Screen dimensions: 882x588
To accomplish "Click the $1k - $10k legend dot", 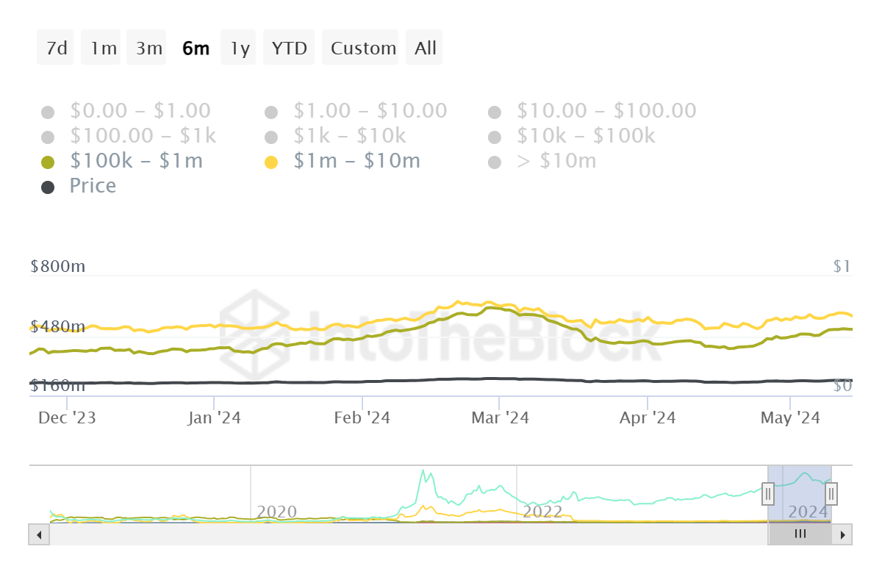I will point(271,137).
